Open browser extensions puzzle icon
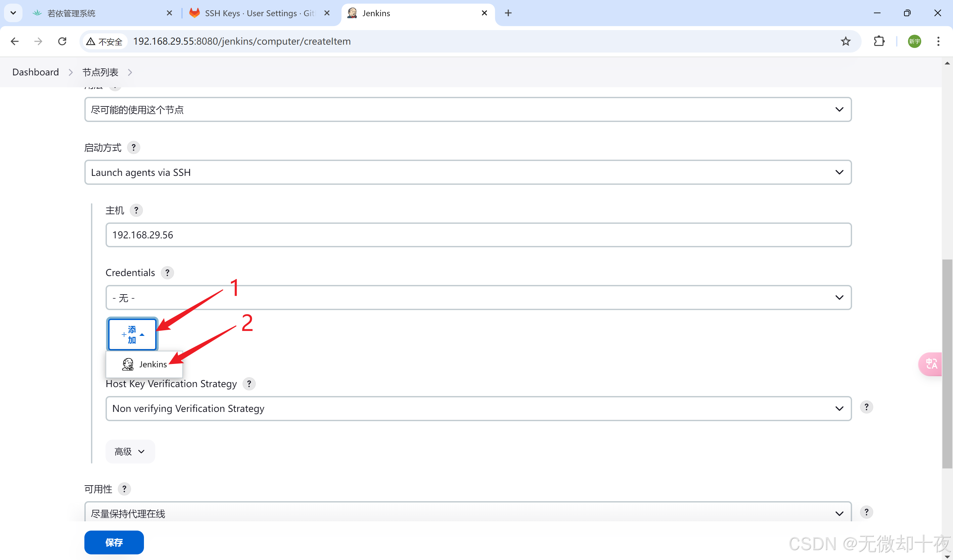The width and height of the screenshot is (953, 560). (x=879, y=41)
